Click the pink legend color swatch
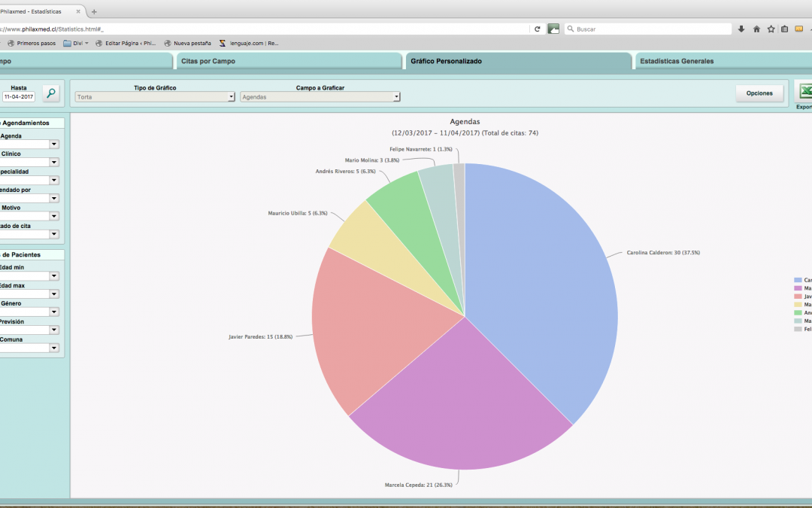The width and height of the screenshot is (812, 508). 798,297
